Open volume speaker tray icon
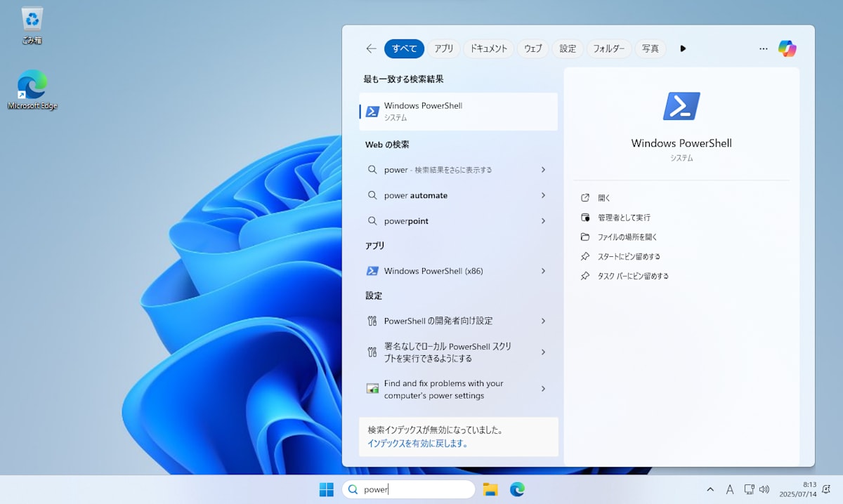Screen dimensions: 843x504 (764, 489)
